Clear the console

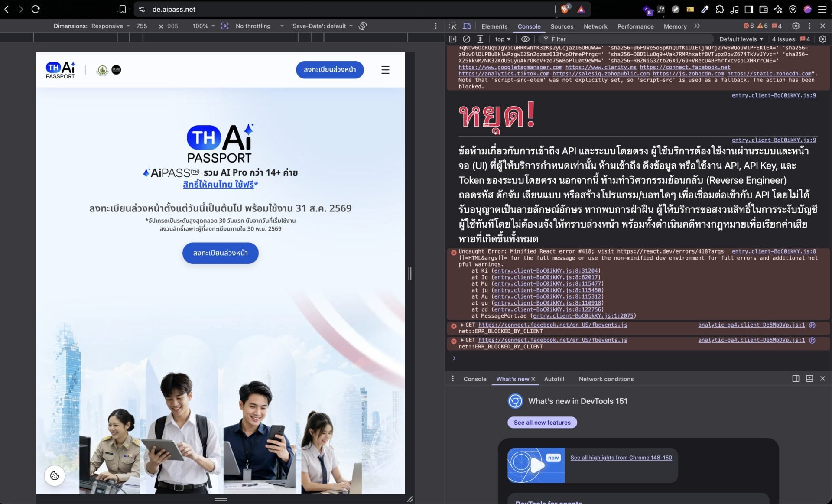coord(466,39)
